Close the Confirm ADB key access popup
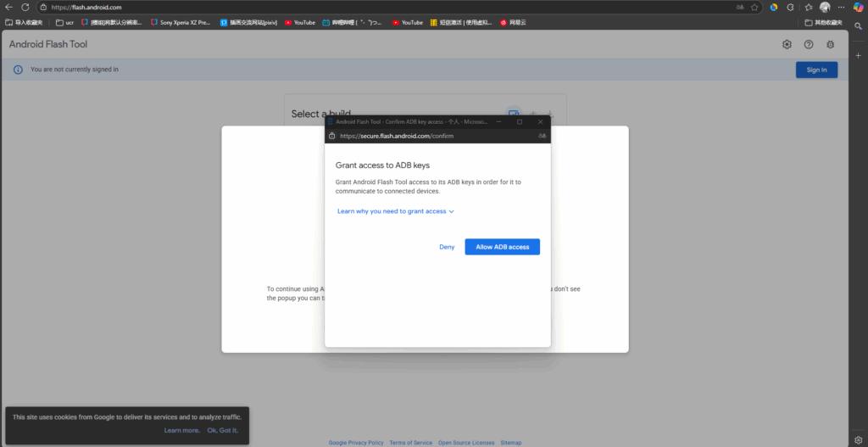Screen dimensions: 868x447 pyautogui.click(x=540, y=121)
